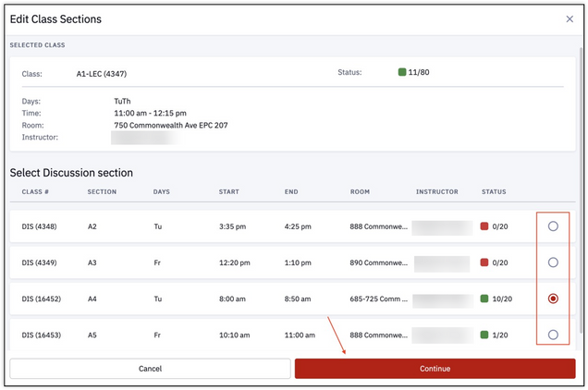Click the 1:10 pm end time

point(298,262)
